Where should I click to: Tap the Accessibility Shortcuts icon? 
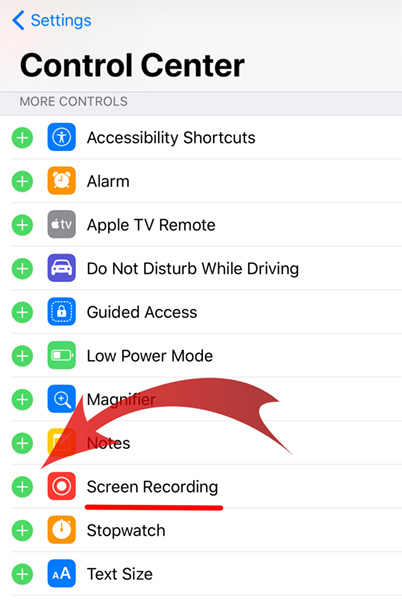point(61,137)
